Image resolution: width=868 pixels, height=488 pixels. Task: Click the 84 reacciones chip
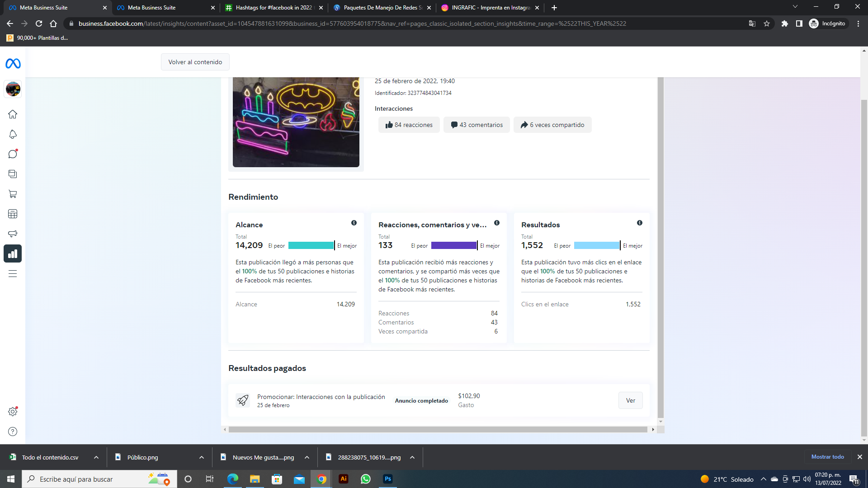[409, 125]
